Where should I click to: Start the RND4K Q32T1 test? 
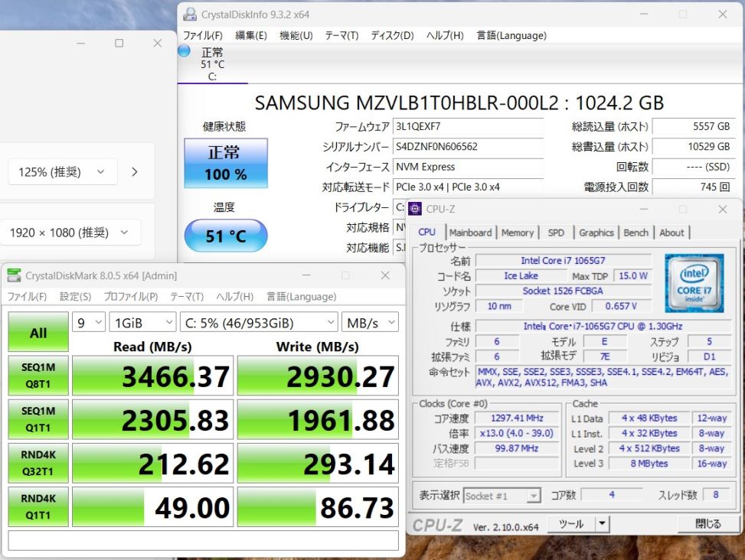38,463
